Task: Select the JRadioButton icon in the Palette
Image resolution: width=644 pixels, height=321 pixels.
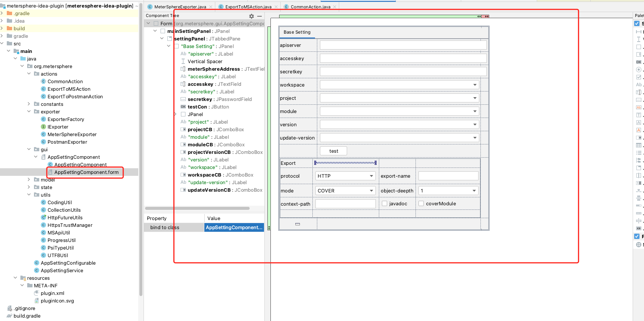Action: pos(639,70)
